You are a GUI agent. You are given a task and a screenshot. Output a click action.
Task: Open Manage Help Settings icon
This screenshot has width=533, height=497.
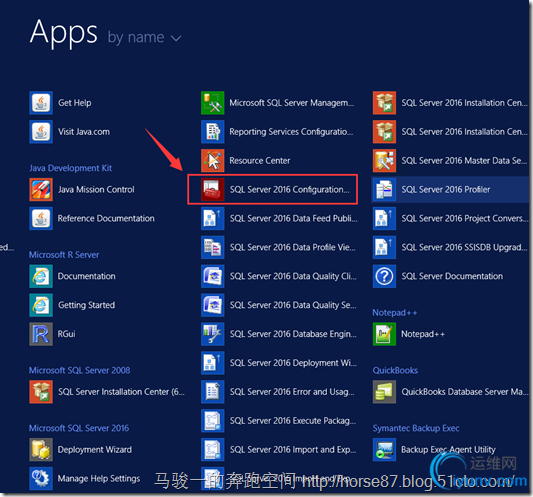pos(41,478)
